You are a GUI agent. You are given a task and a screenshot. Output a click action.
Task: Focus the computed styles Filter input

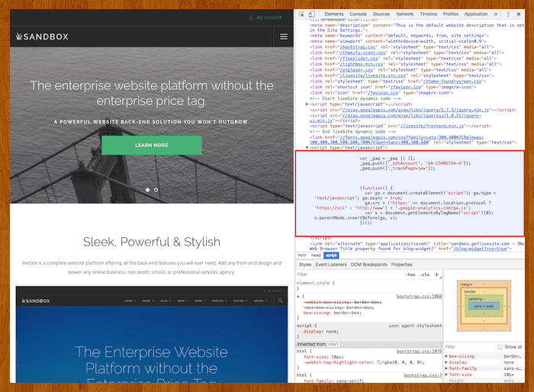tap(470, 347)
